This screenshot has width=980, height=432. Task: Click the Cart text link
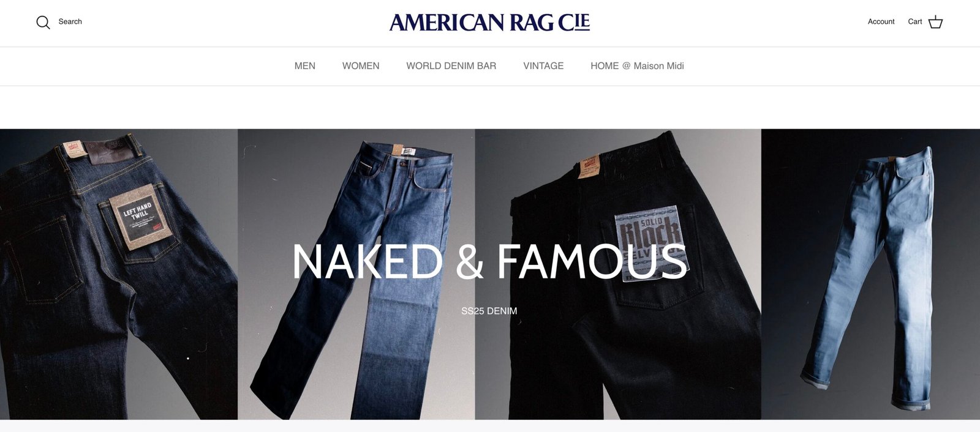pyautogui.click(x=914, y=21)
